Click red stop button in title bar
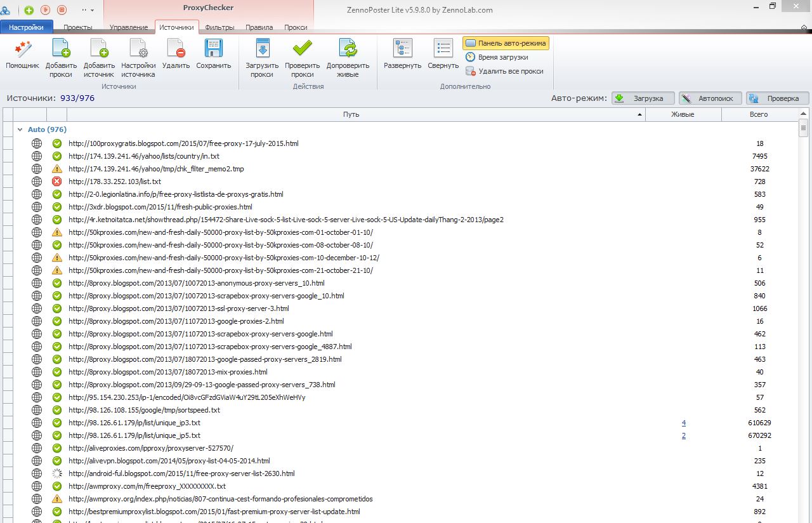The width and height of the screenshot is (812, 523). (62, 10)
